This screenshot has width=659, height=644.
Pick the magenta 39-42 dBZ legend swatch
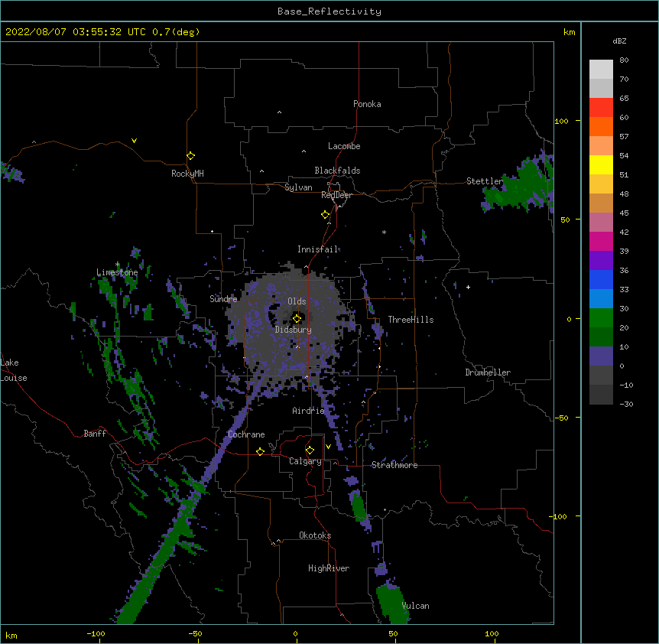tap(601, 241)
